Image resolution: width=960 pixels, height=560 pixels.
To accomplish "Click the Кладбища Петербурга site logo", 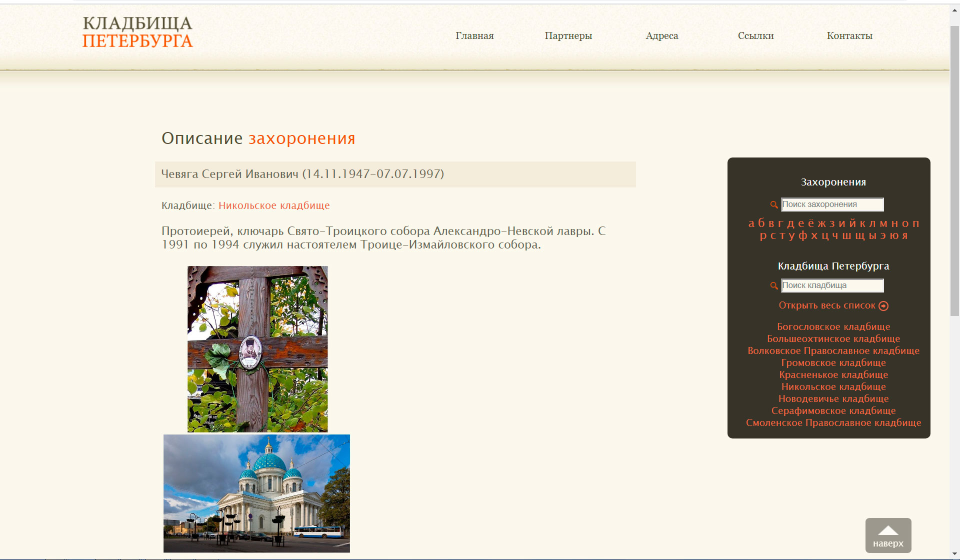I will click(x=137, y=32).
